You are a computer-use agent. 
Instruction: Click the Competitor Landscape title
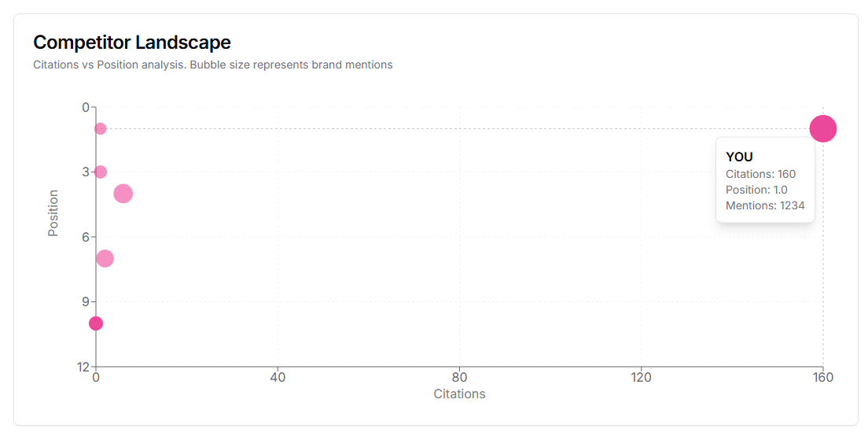[x=132, y=42]
